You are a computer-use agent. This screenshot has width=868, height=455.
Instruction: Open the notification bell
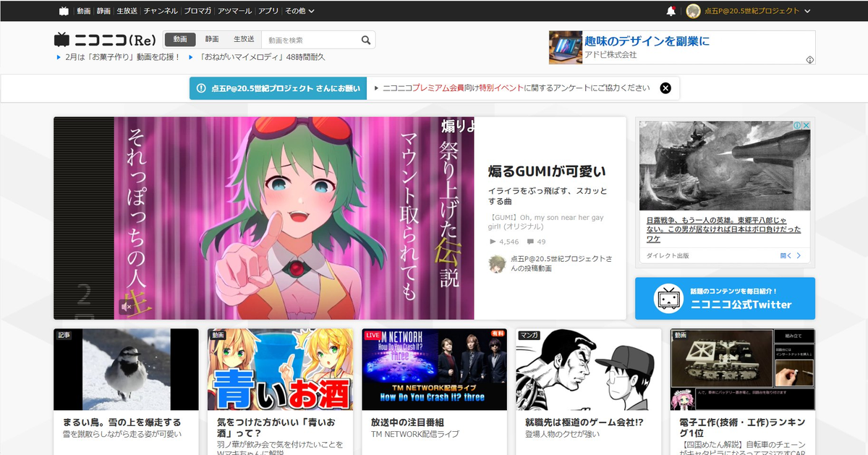[x=671, y=11]
